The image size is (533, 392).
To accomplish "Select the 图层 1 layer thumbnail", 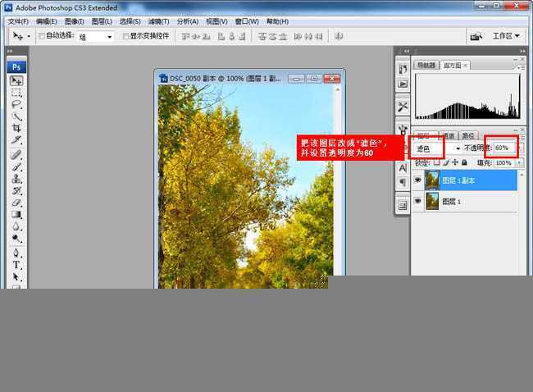I will (x=432, y=201).
